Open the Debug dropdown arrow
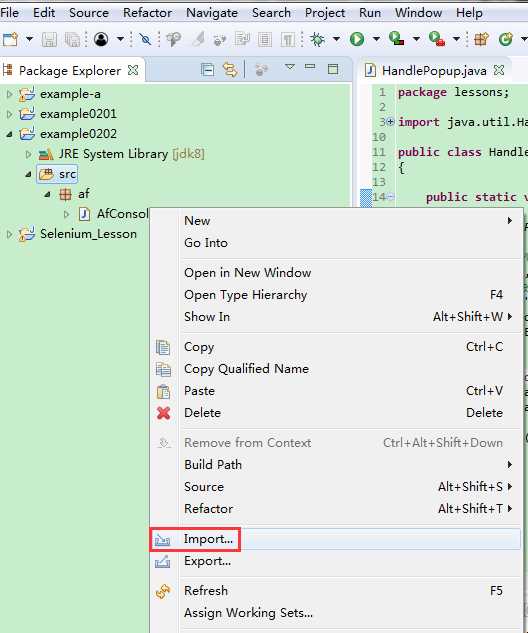Viewport: 528px width, 633px height. coord(336,39)
